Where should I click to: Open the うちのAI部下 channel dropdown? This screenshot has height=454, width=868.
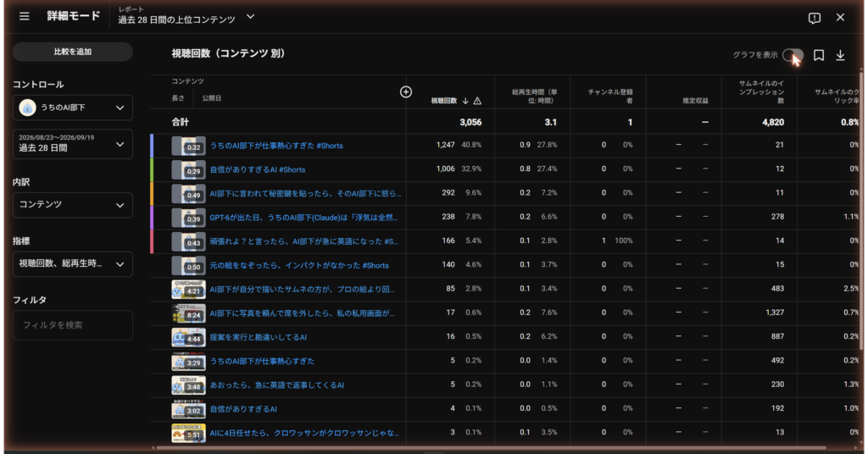(73, 108)
